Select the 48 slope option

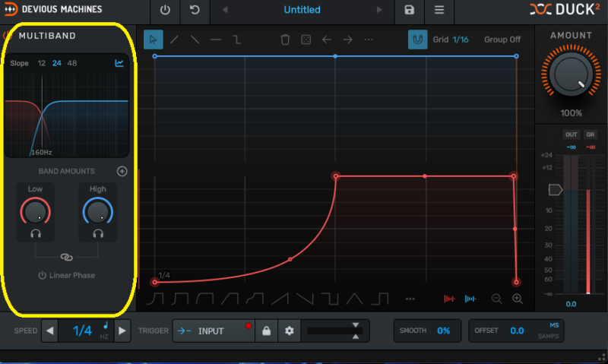tap(71, 63)
